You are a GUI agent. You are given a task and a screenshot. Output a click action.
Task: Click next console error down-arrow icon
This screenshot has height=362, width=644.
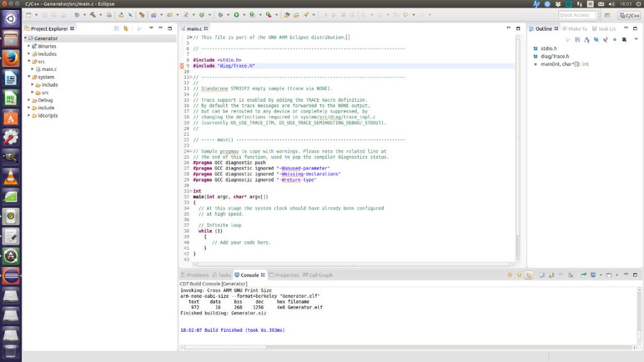point(509,275)
